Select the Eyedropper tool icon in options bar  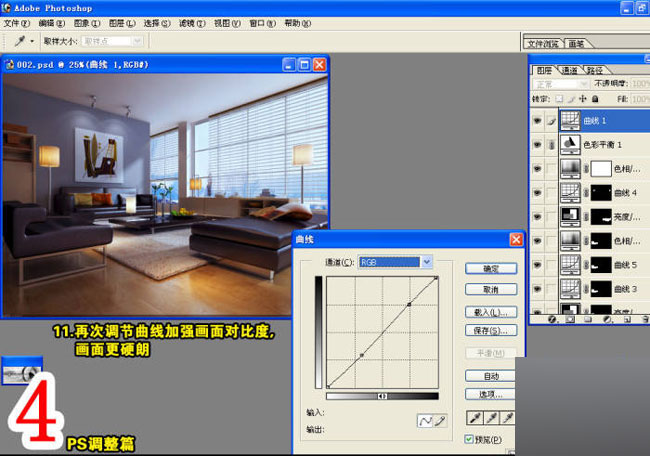pos(19,41)
